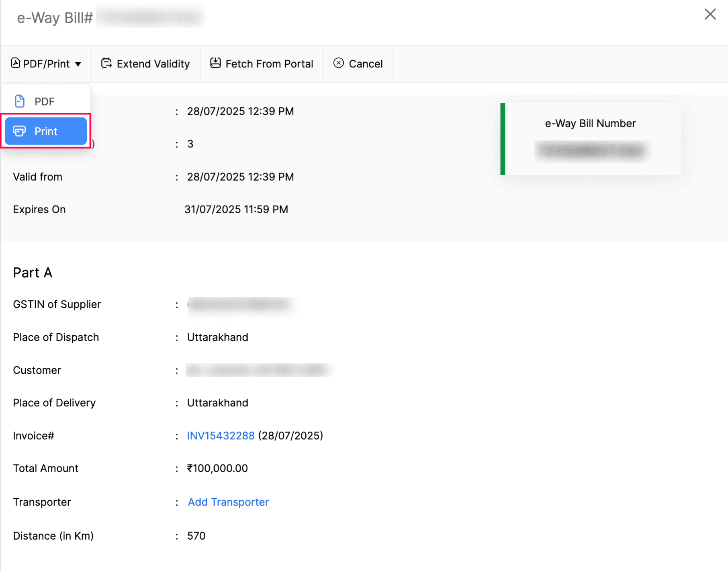This screenshot has width=728, height=571.
Task: Select the Fetch From Portal label
Action: 269,64
